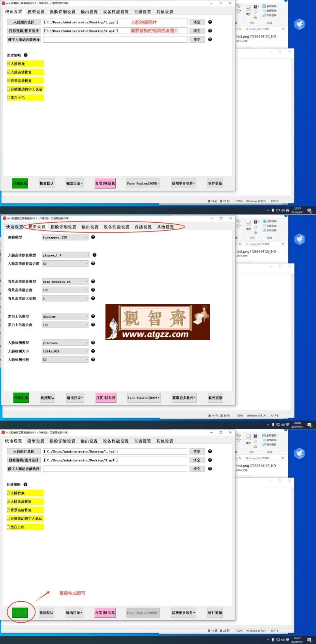Click help icon on 目标视频/图片选择 row, 23:55 screenshot
The height and width of the screenshot is (644, 316).
coord(210,30)
